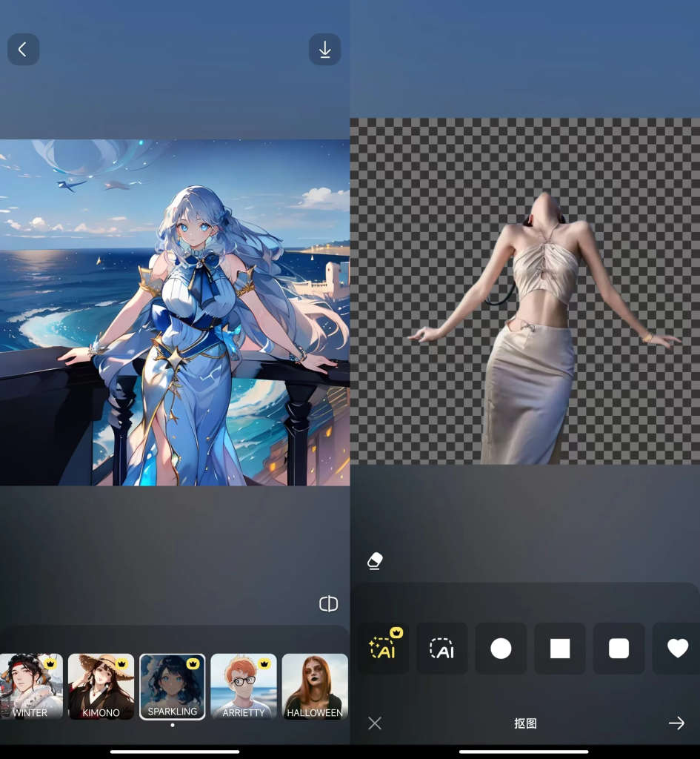Tap the 抠图 cutout label

click(x=525, y=723)
